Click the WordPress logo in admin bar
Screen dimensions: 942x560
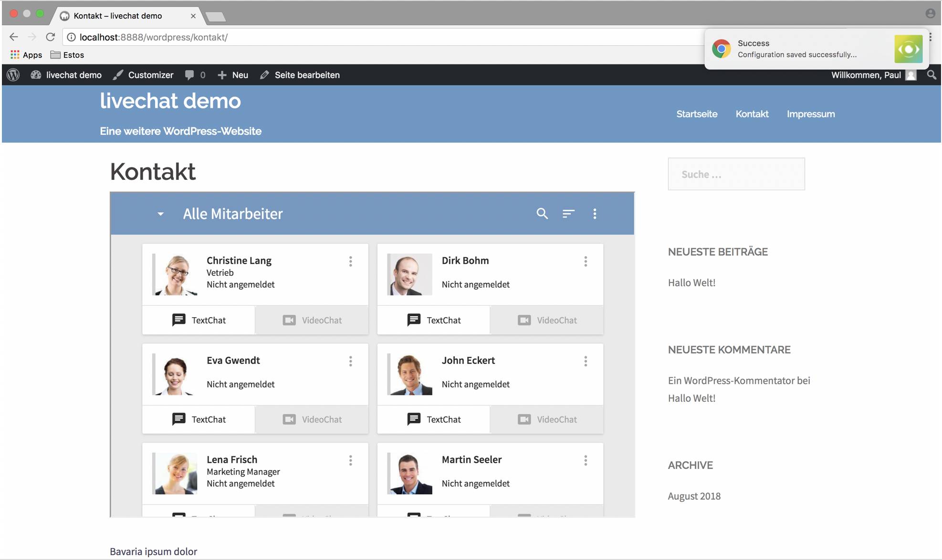click(13, 75)
